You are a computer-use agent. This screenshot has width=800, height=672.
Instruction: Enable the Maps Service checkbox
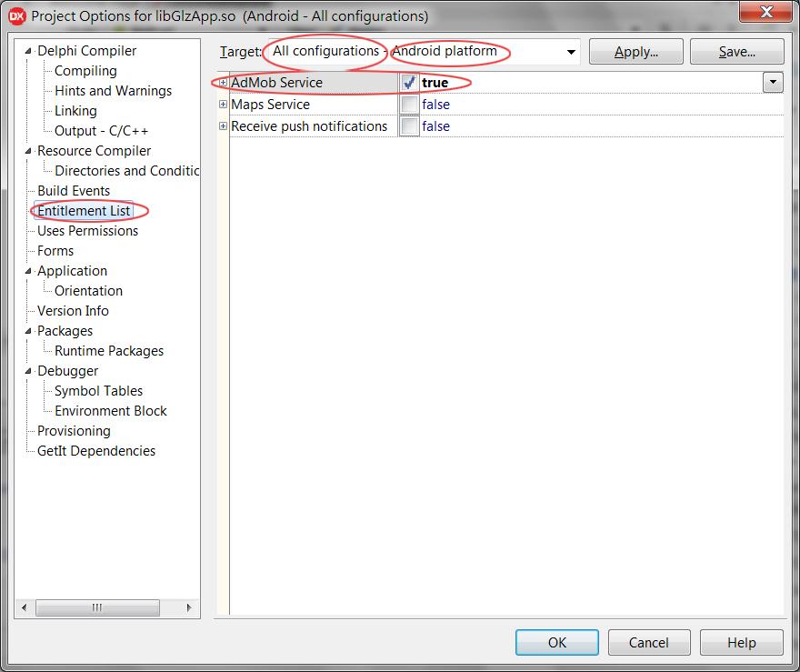tap(409, 104)
